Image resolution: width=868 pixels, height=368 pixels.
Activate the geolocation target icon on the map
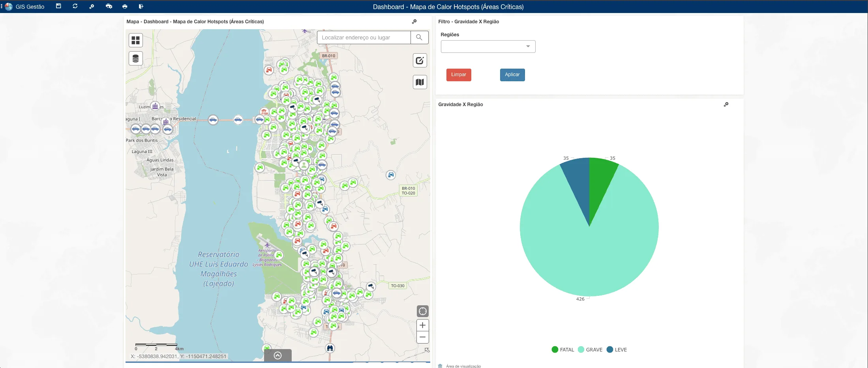point(422,311)
